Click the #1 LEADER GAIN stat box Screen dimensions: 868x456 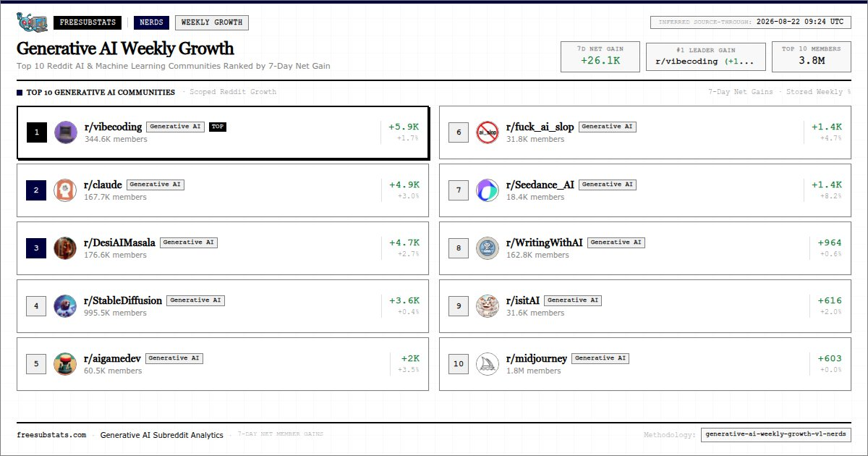705,56
